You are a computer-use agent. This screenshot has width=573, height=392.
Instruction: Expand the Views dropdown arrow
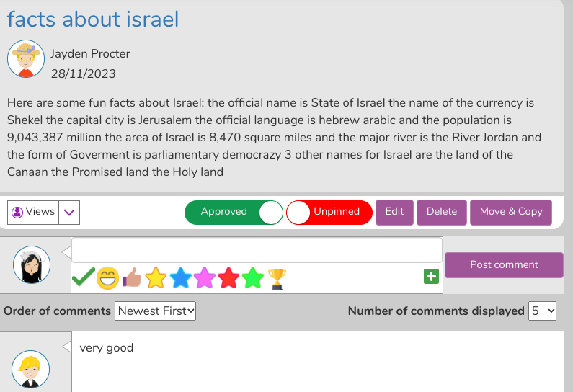[x=69, y=213]
